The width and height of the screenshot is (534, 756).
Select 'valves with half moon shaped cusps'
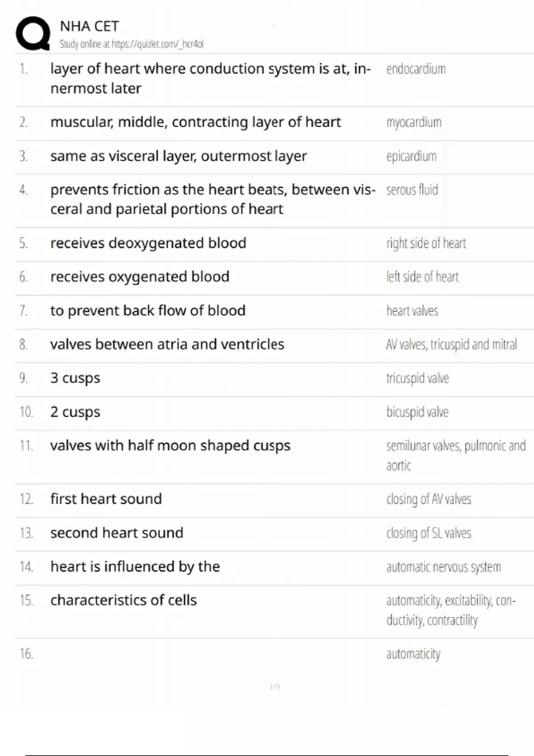pyautogui.click(x=170, y=446)
